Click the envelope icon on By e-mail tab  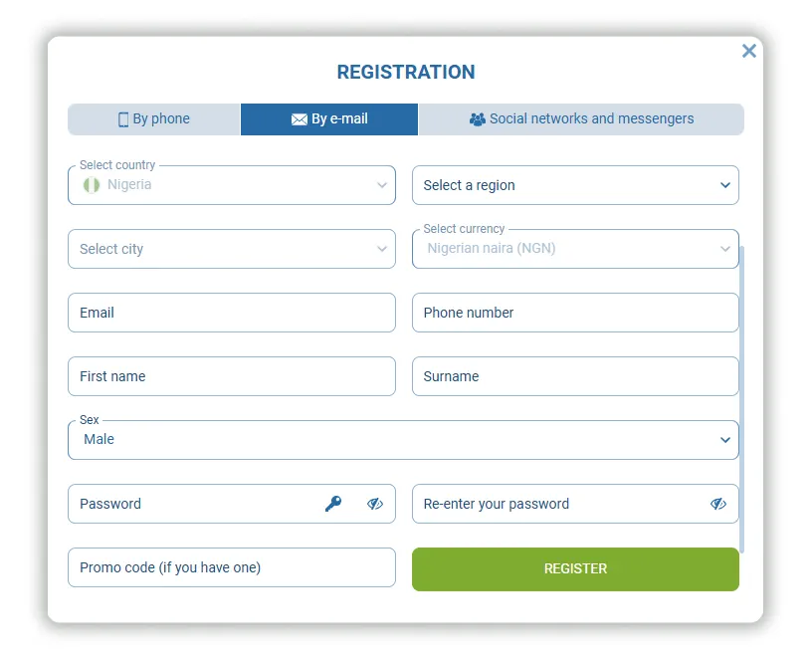[300, 118]
